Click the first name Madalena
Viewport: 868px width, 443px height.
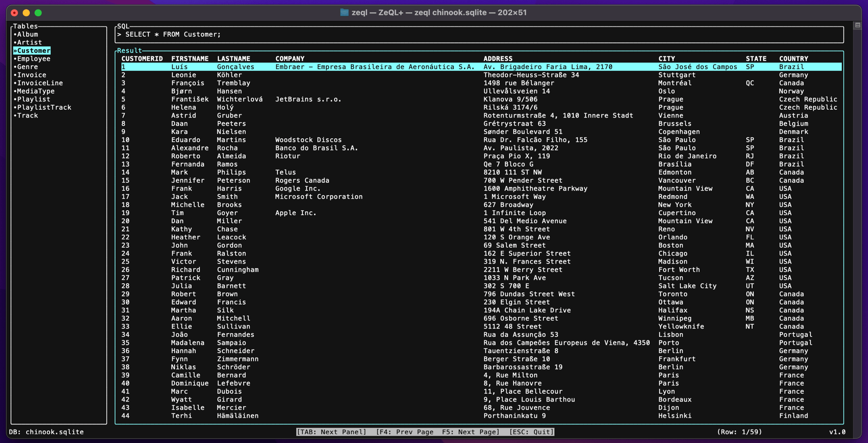[188, 343]
